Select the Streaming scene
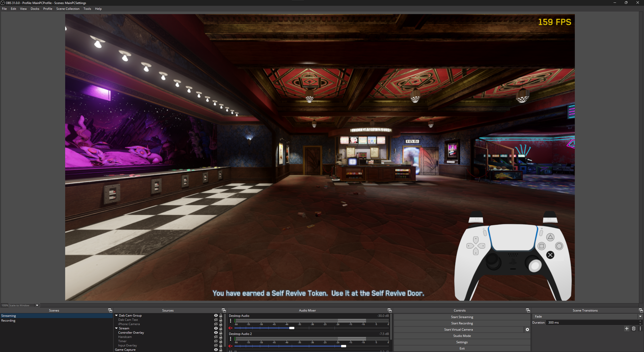 coord(56,316)
